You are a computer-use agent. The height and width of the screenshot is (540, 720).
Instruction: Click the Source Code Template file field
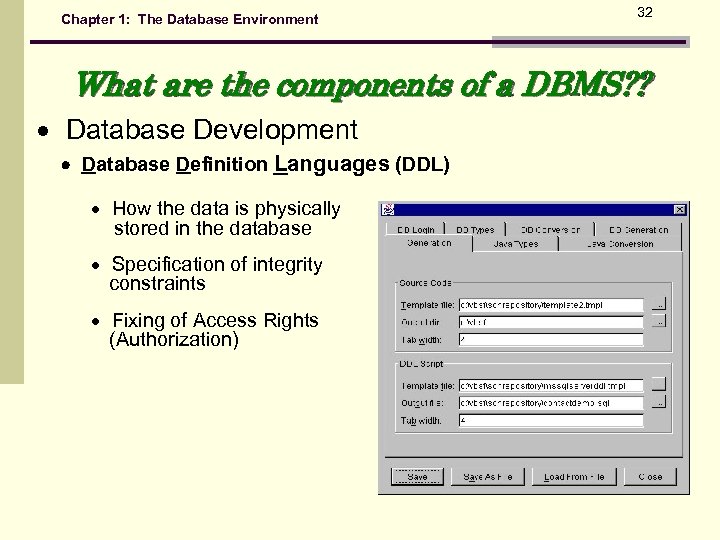coord(551,305)
